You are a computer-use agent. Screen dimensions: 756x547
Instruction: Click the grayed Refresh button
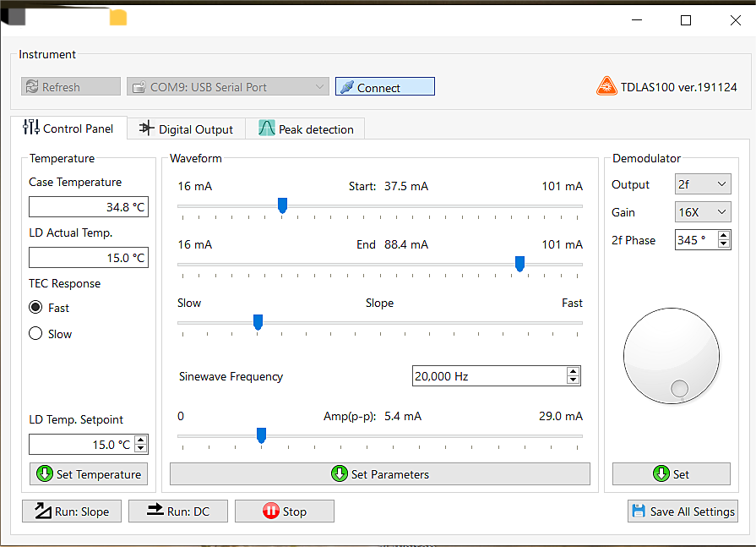point(71,87)
